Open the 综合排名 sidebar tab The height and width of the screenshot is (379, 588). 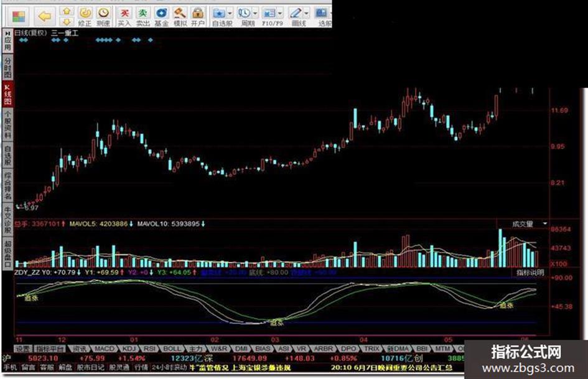(7, 185)
